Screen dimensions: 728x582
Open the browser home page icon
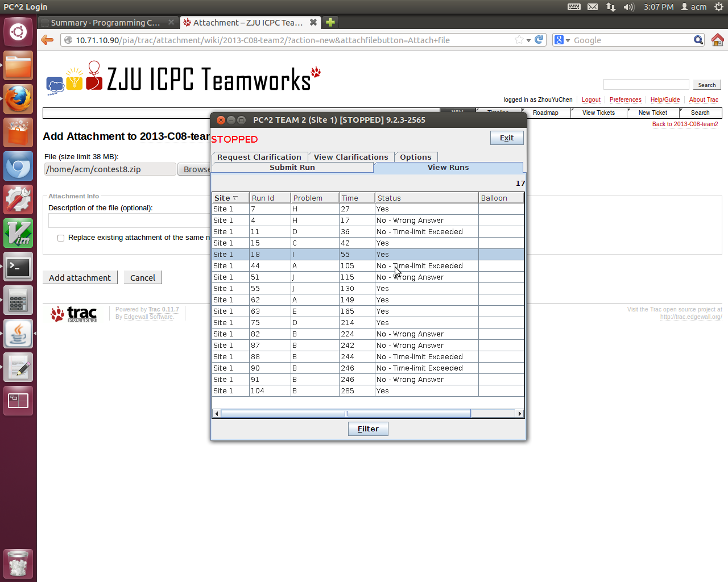tap(717, 40)
